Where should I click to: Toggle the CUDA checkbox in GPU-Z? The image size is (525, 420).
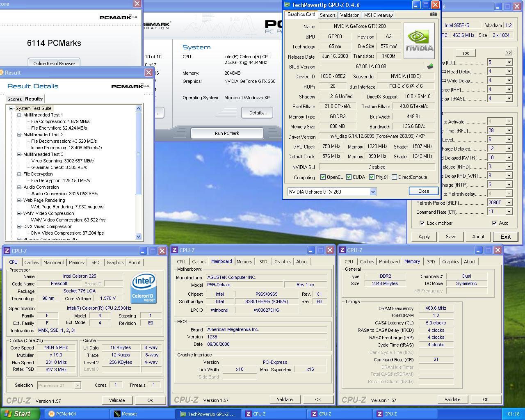pyautogui.click(x=349, y=177)
